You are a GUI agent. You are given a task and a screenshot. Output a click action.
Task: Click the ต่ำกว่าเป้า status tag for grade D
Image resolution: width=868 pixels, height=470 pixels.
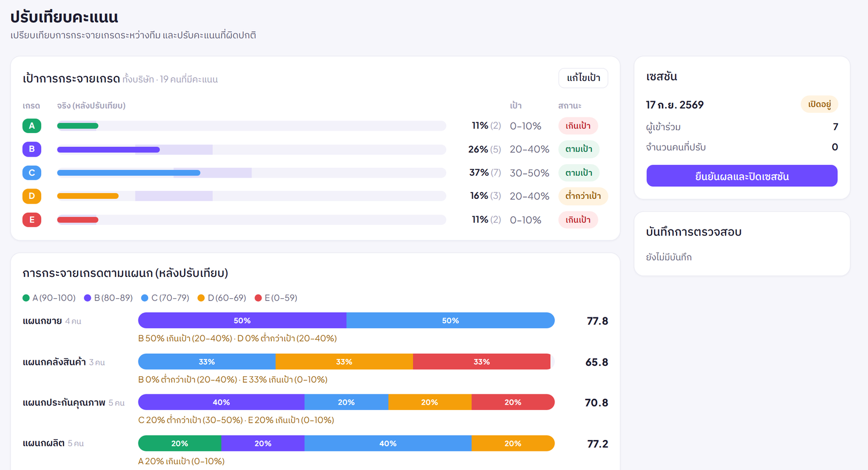tap(583, 196)
